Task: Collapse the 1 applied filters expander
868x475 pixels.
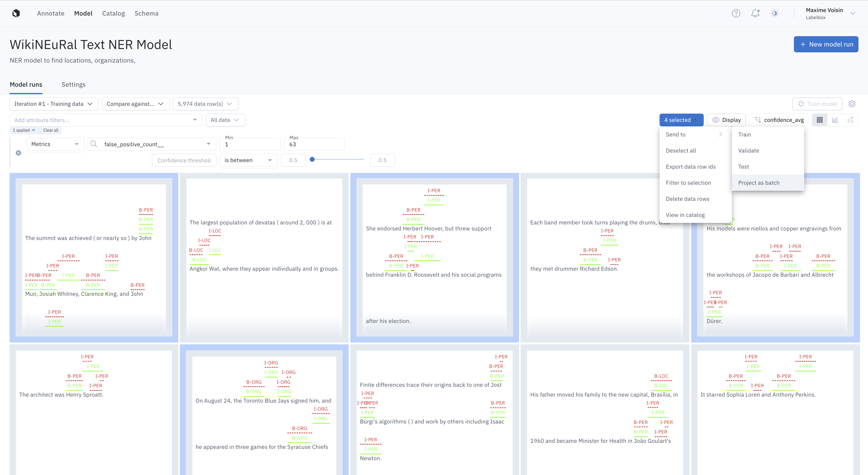Action: 24,130
